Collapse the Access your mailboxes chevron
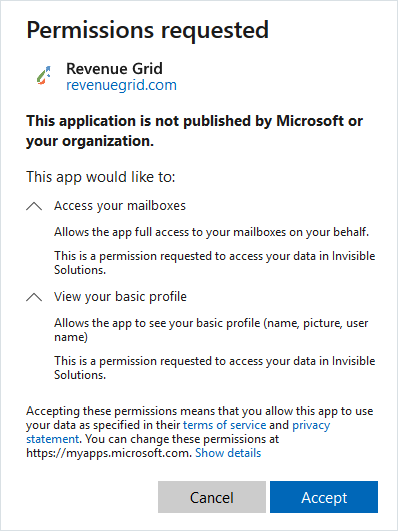Image resolution: width=398 pixels, height=531 pixels. (34, 206)
